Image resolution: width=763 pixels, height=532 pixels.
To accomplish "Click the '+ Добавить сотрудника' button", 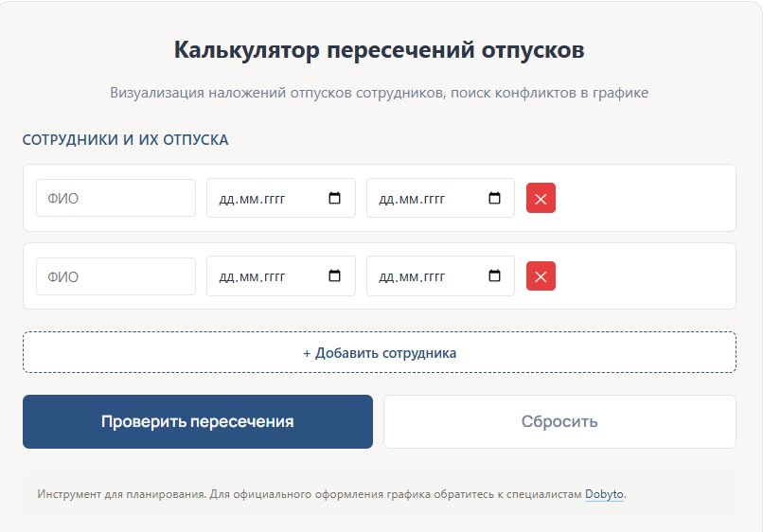I will tap(380, 353).
